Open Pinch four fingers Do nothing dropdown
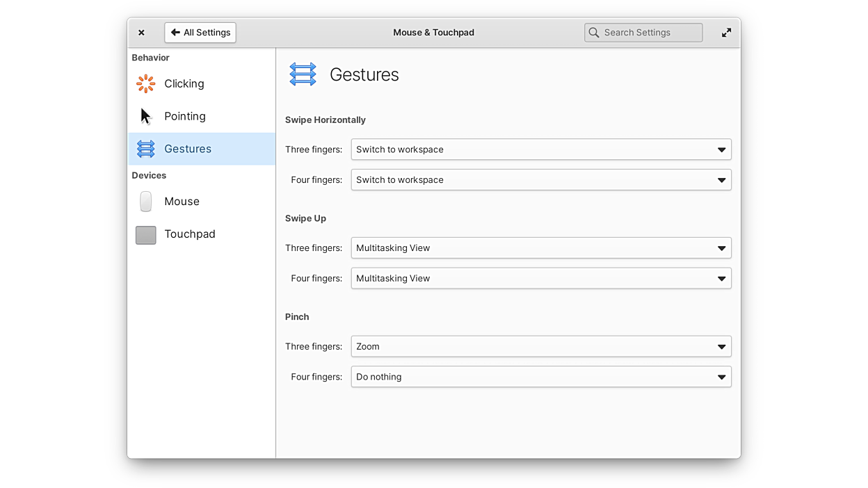 click(x=540, y=377)
